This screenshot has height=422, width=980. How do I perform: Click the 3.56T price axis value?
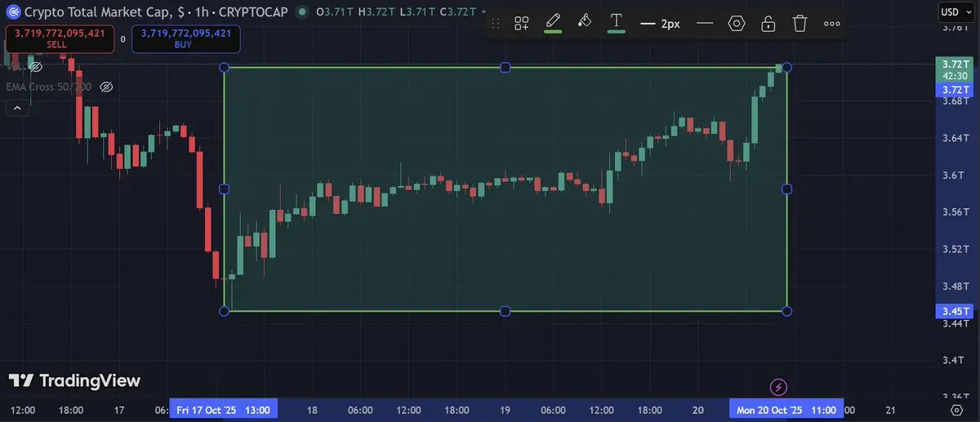(955, 212)
